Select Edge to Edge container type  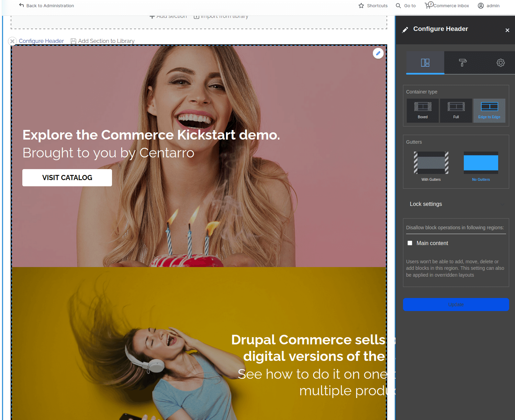click(489, 111)
